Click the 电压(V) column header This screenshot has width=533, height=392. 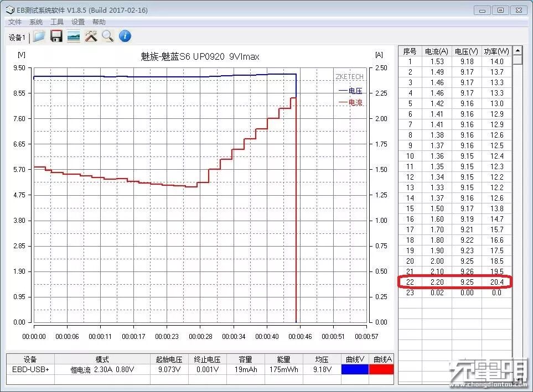(467, 51)
